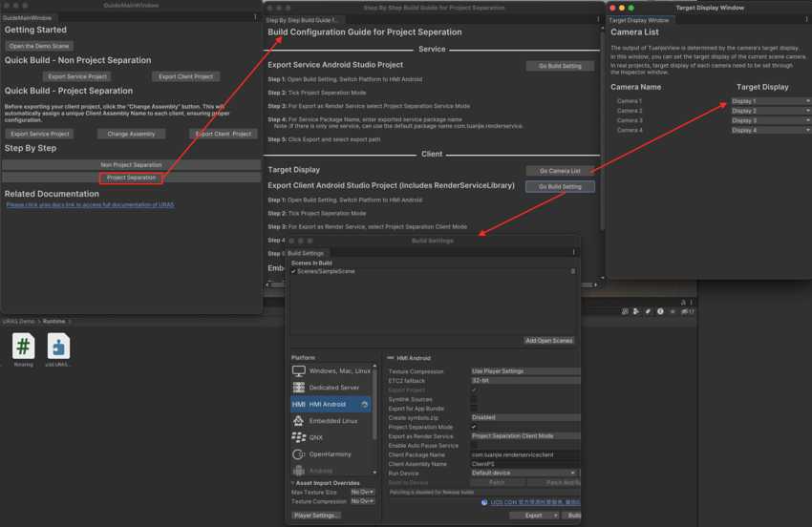This screenshot has height=527, width=812.
Task: Click the search by type icon in Project panel
Action: [636, 311]
